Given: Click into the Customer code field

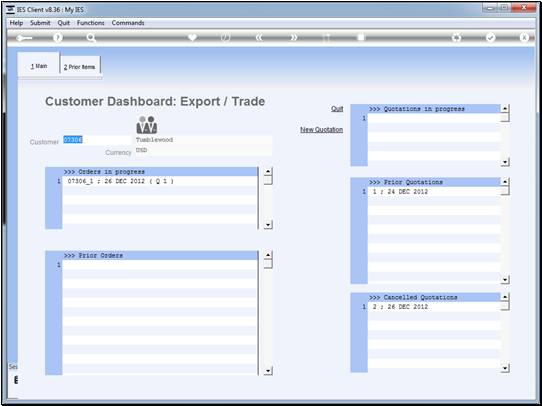Looking at the screenshot, I should (97, 140).
